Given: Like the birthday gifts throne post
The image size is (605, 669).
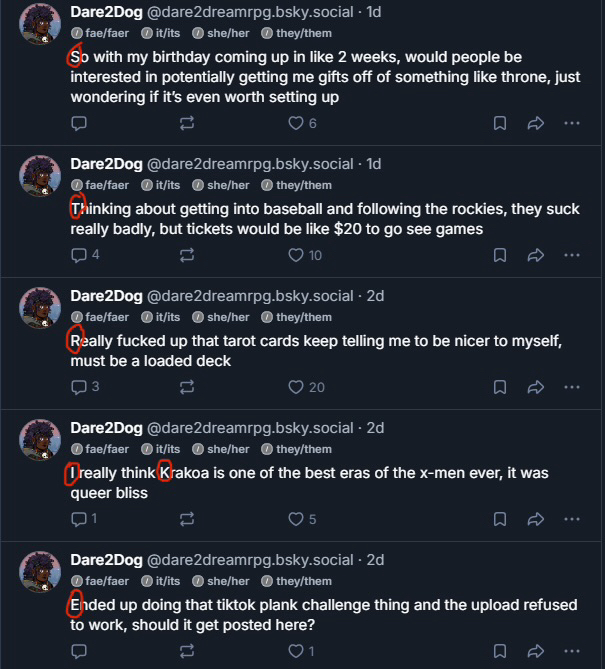Looking at the screenshot, I should pyautogui.click(x=296, y=123).
